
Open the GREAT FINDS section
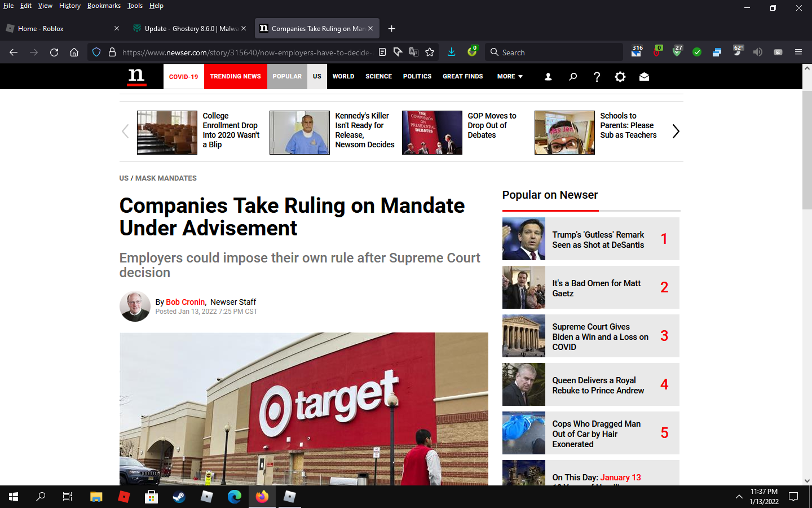463,77
